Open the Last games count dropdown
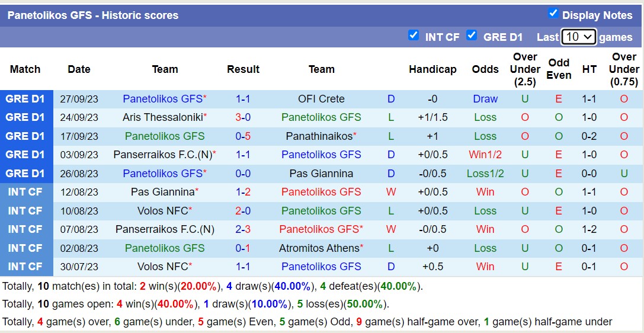 (x=578, y=37)
